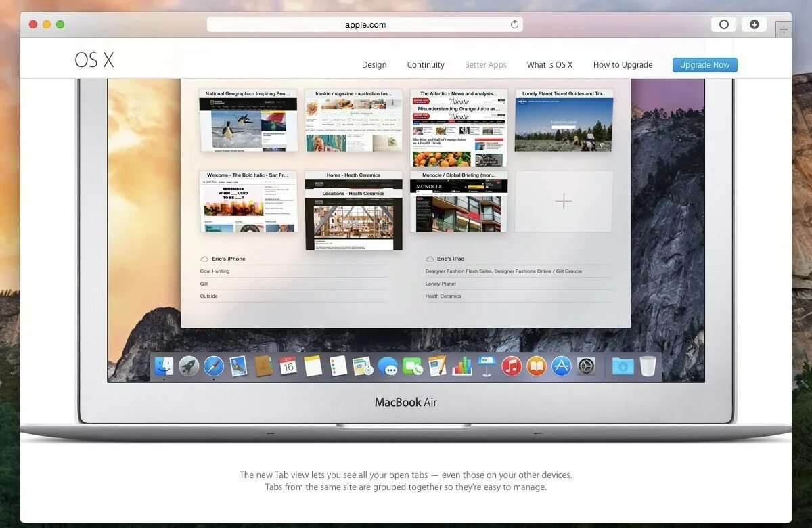Viewport: 812px width, 528px height.
Task: Select the Better Apps nav item
Action: click(x=486, y=65)
